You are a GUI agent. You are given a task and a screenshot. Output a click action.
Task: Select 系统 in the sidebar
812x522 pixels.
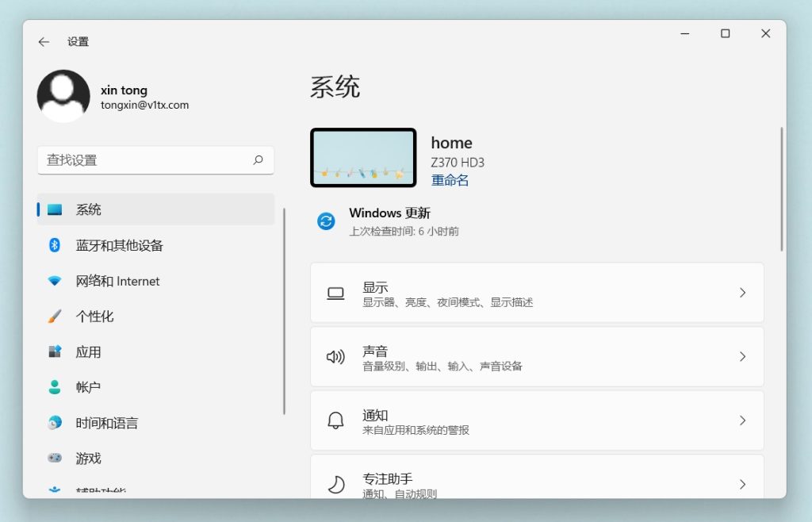(155, 209)
